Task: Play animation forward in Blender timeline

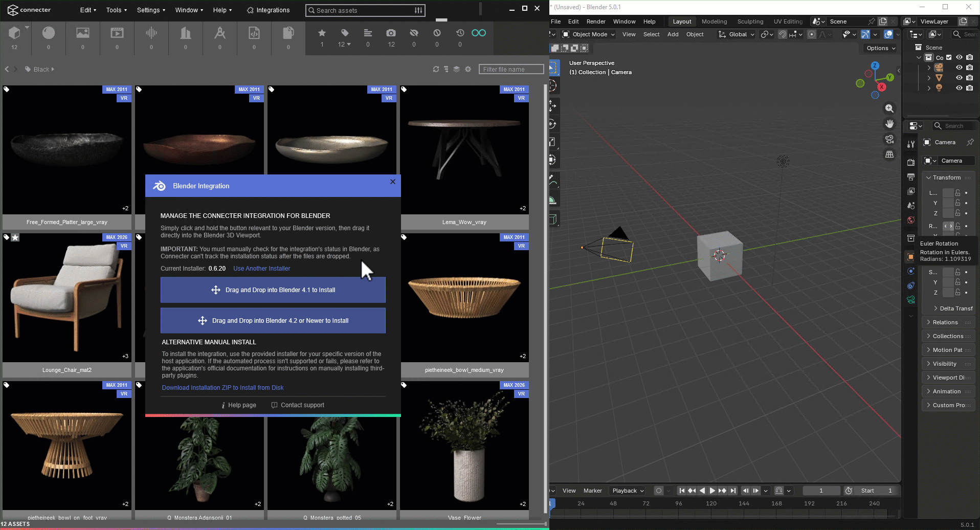Action: (712, 491)
